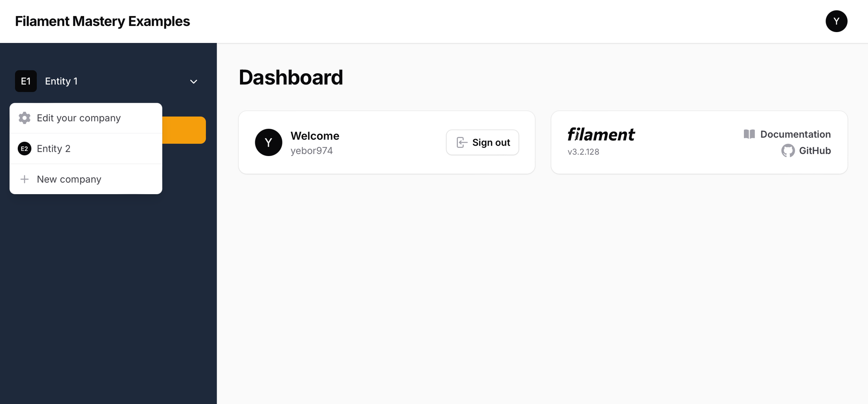Click the Filament Mastery Examples header title
This screenshot has height=404, width=868.
[x=102, y=21]
